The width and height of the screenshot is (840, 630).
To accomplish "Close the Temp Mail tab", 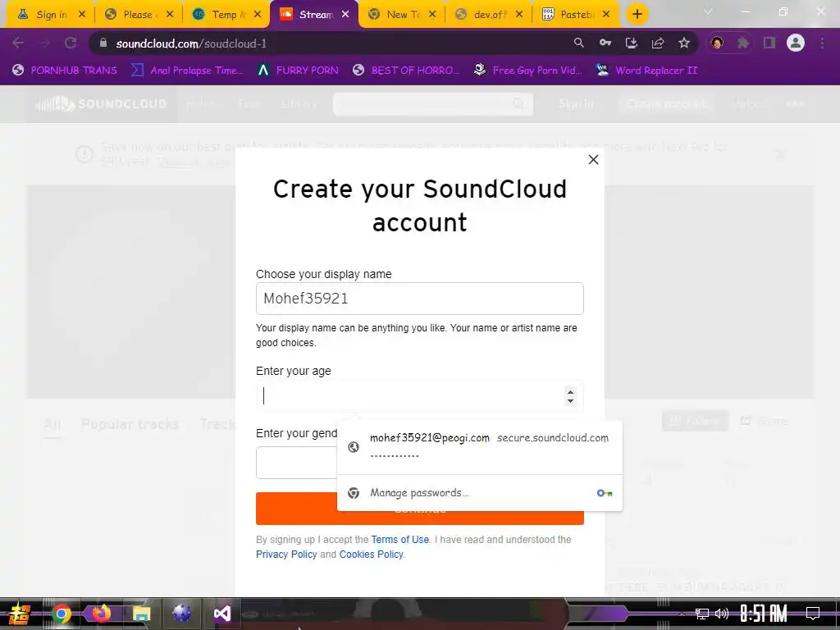I will [x=258, y=15].
